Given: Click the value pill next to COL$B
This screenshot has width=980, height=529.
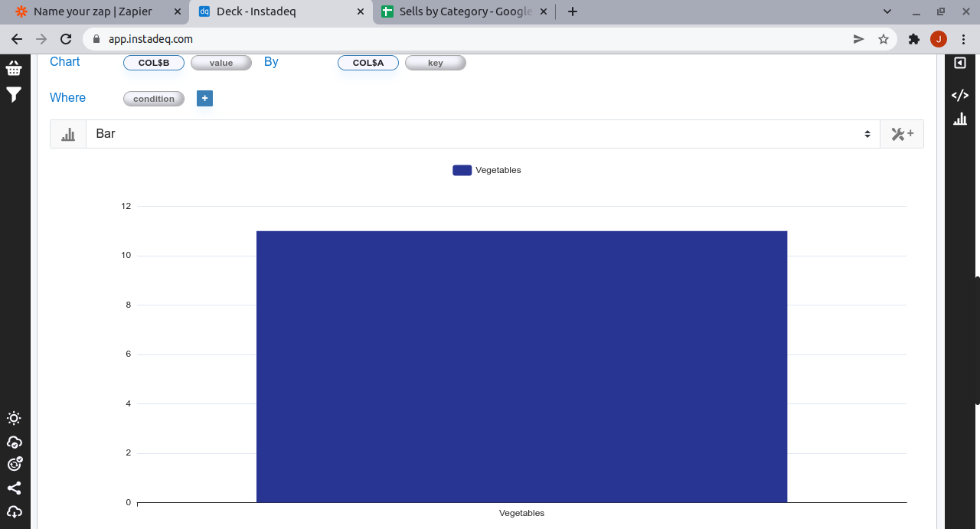Looking at the screenshot, I should (221, 63).
